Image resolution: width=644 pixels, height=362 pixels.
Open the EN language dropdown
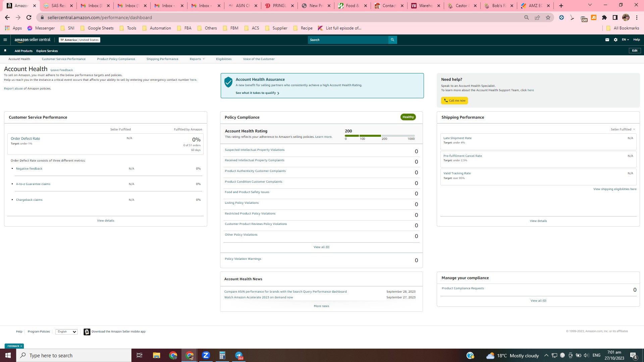pos(625,40)
